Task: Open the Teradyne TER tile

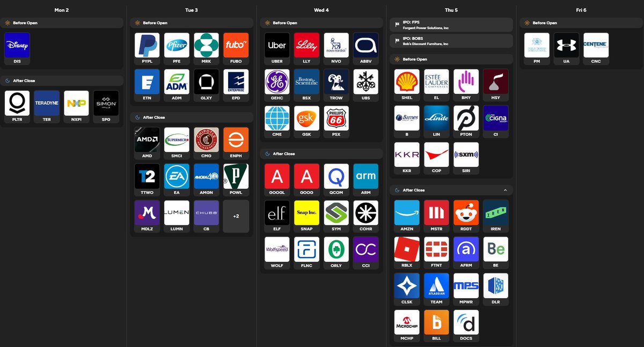Action: 47,106
